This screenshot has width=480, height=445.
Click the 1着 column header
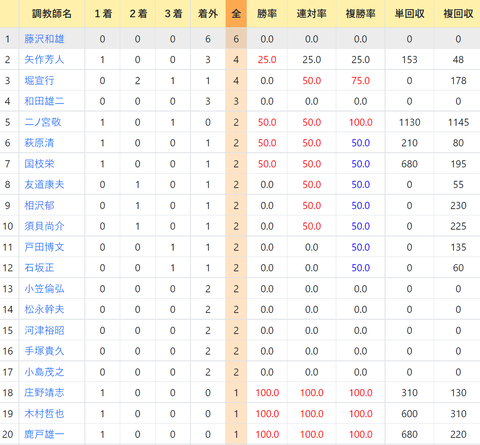[x=103, y=14]
